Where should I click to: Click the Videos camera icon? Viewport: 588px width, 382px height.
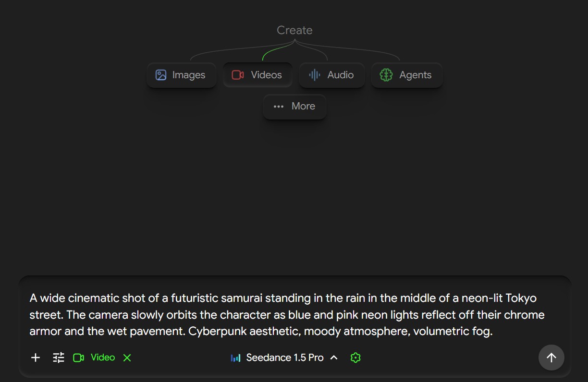click(237, 75)
